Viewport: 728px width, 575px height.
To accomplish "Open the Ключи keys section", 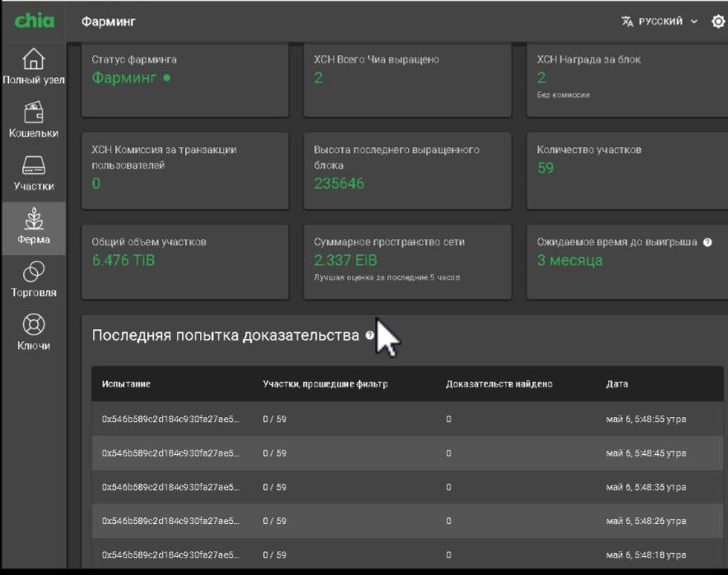I will [x=34, y=332].
